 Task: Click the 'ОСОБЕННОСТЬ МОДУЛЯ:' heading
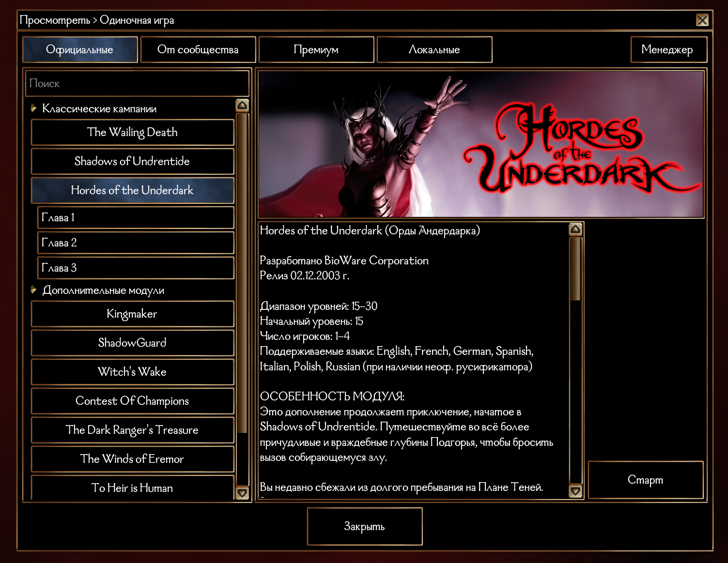(332, 396)
